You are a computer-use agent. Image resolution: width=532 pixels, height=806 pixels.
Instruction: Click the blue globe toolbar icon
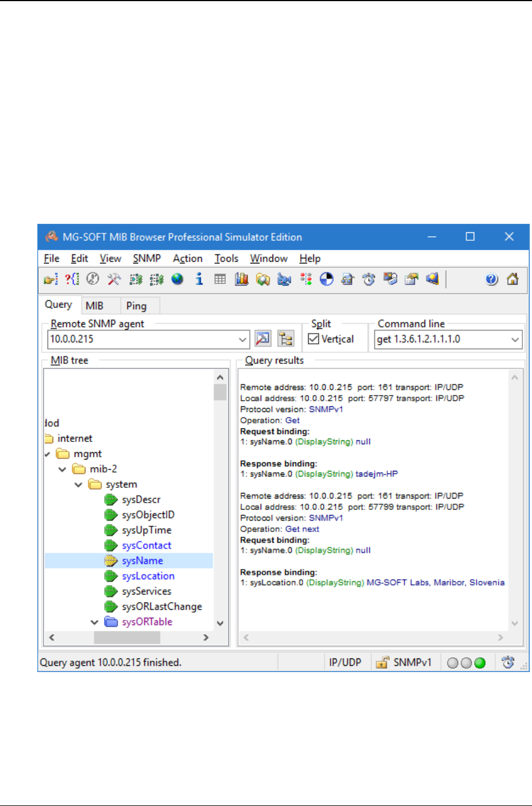(x=178, y=279)
